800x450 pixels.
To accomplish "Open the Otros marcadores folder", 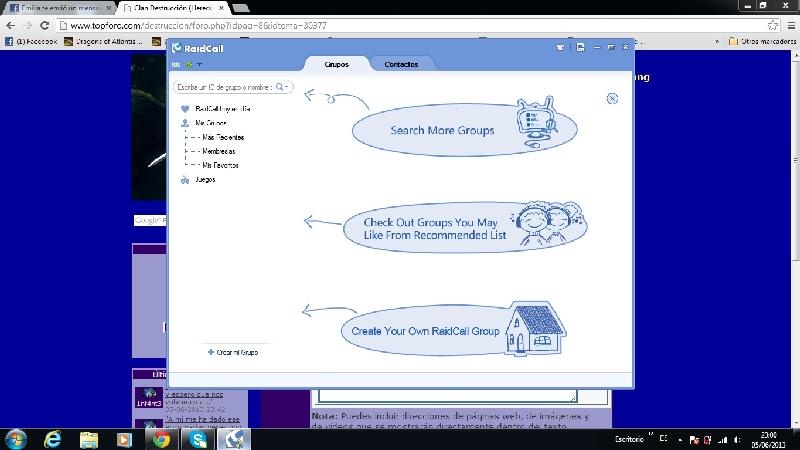I will pos(762,41).
